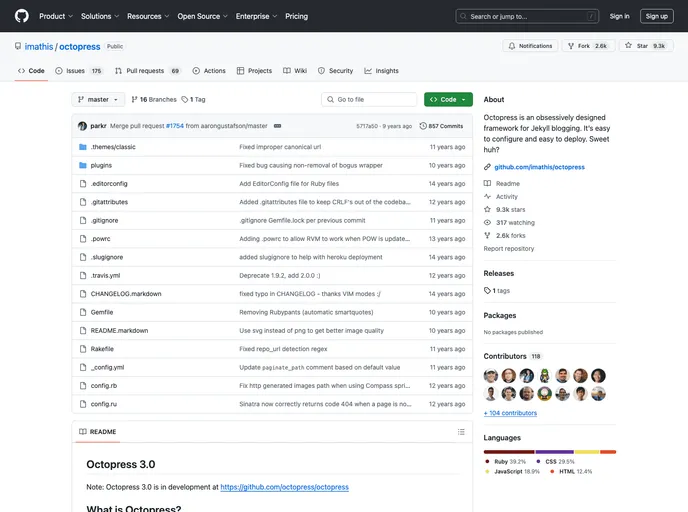
Task: Expand the Open Source dropdown
Action: click(x=202, y=16)
